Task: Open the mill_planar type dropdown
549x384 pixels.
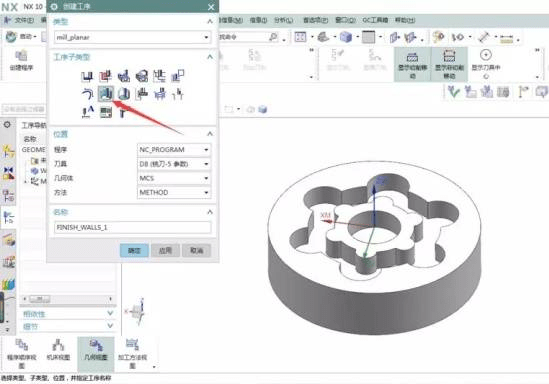Action: click(132, 37)
